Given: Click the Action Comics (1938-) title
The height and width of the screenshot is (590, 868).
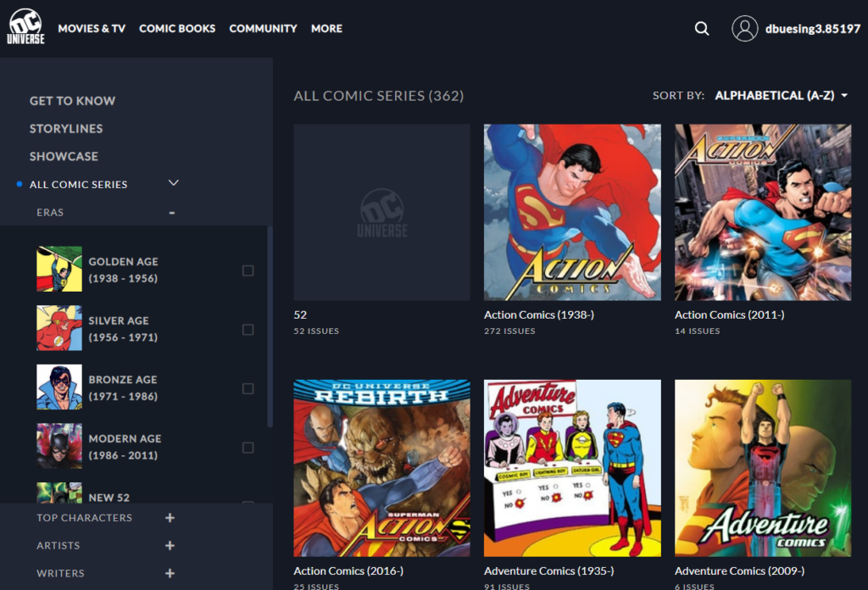Looking at the screenshot, I should click(538, 315).
